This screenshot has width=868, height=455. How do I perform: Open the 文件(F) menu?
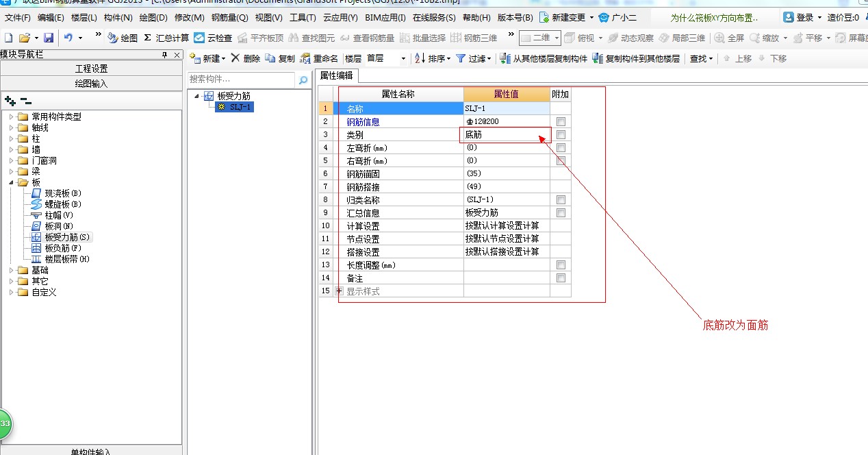tap(18, 17)
